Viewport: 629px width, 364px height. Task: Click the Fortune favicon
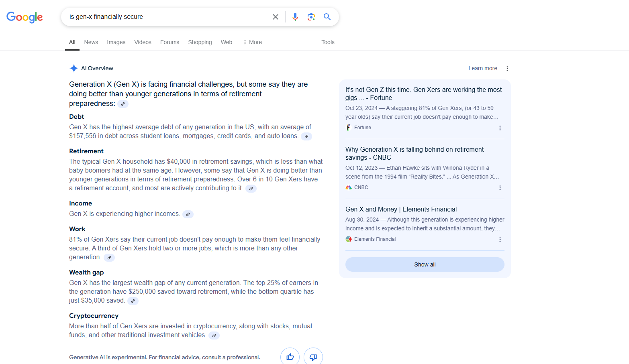349,128
